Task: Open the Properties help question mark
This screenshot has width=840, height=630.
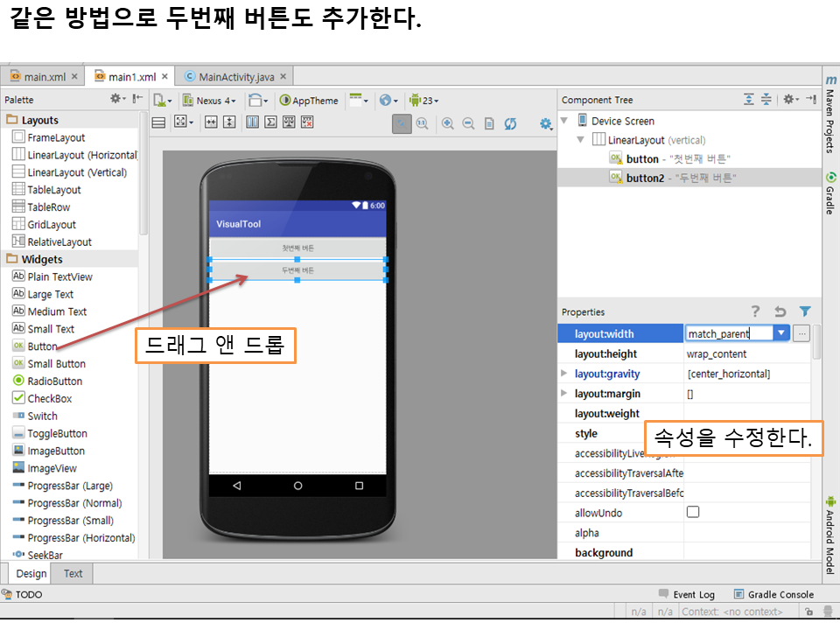Action: (756, 311)
